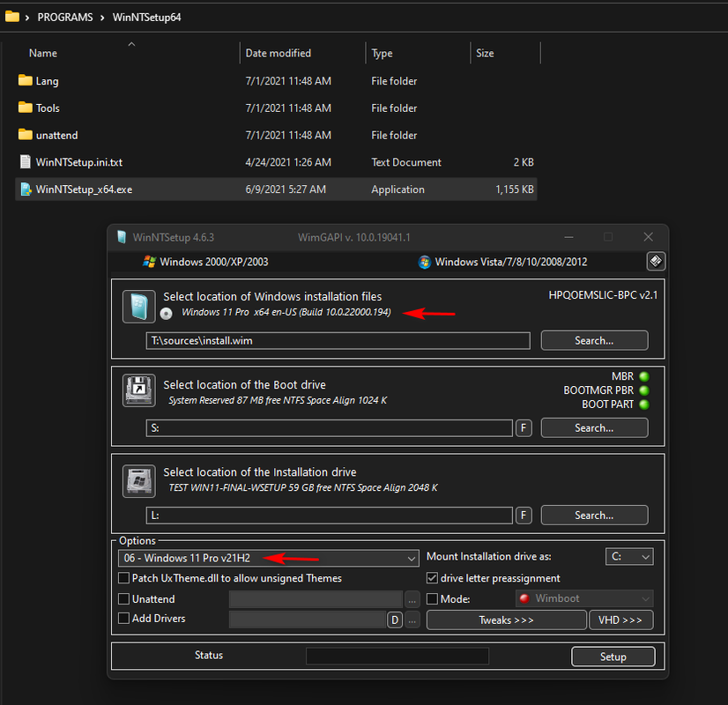Select the Lang folder row
Image resolution: width=728 pixels, height=705 pixels.
(x=276, y=81)
